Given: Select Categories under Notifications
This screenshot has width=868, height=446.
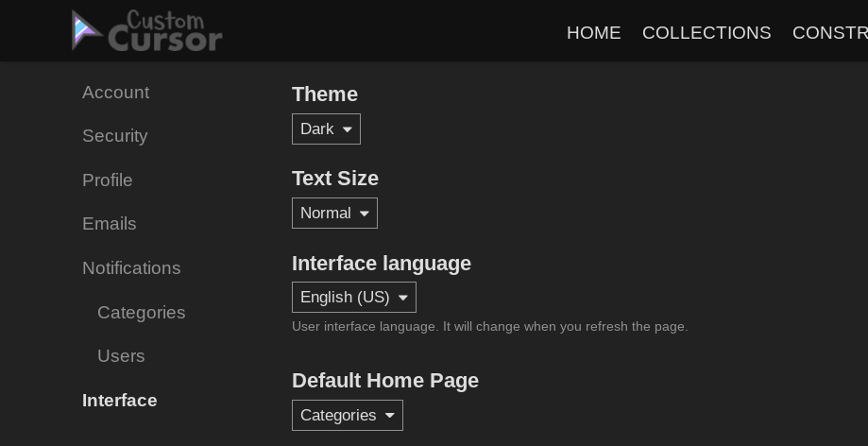Looking at the screenshot, I should pos(141,313).
